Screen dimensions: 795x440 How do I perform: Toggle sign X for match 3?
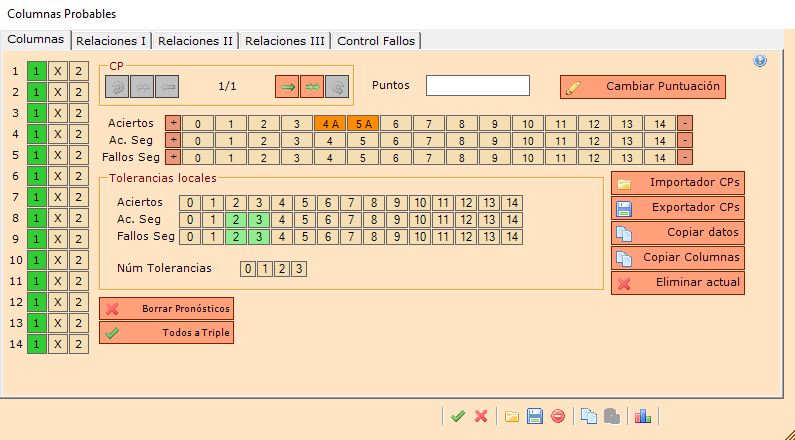[x=58, y=113]
